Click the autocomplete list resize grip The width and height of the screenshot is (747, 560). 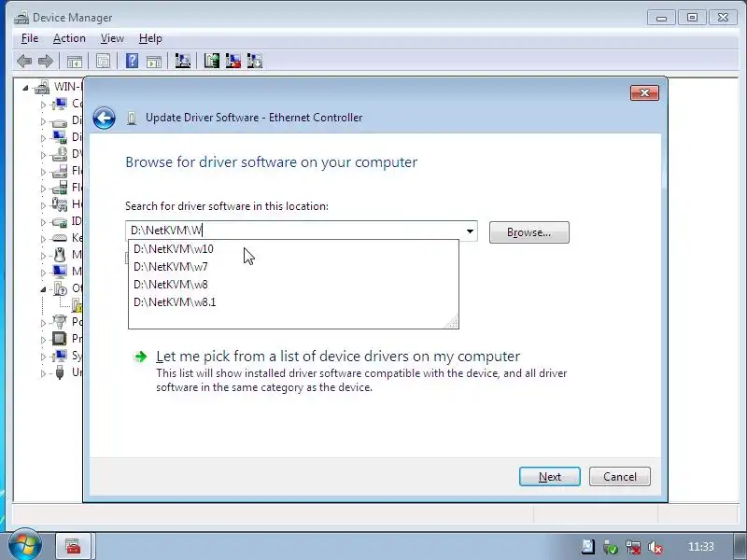452,322
